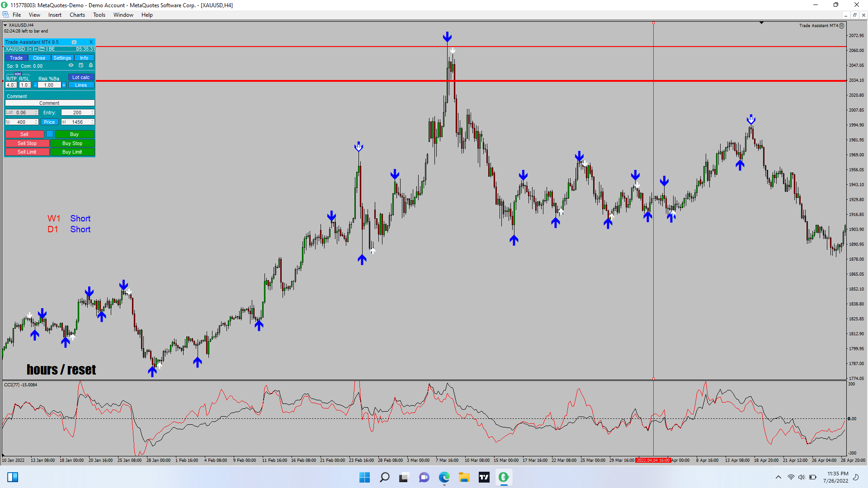Image resolution: width=868 pixels, height=488 pixels.
Task: Expand the XAUUSD,H4 chart dropdown arrow
Action: [x=5, y=25]
